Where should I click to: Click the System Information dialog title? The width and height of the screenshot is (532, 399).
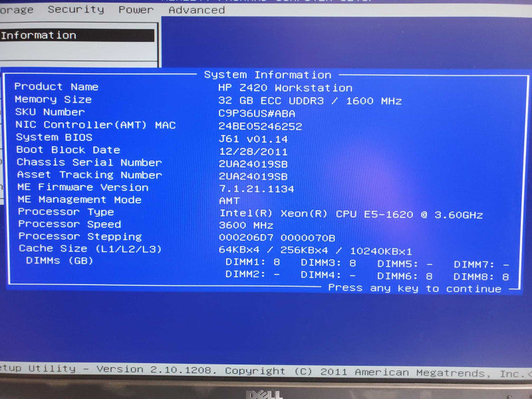point(268,75)
